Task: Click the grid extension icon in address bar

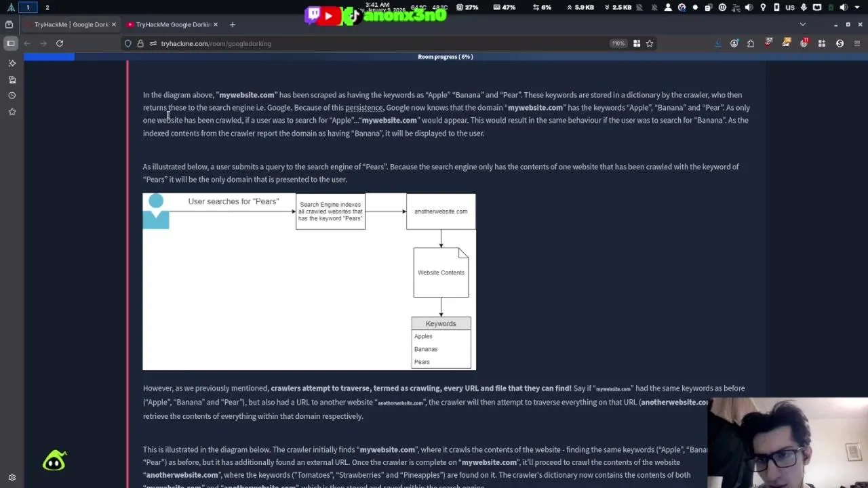Action: pyautogui.click(x=637, y=43)
